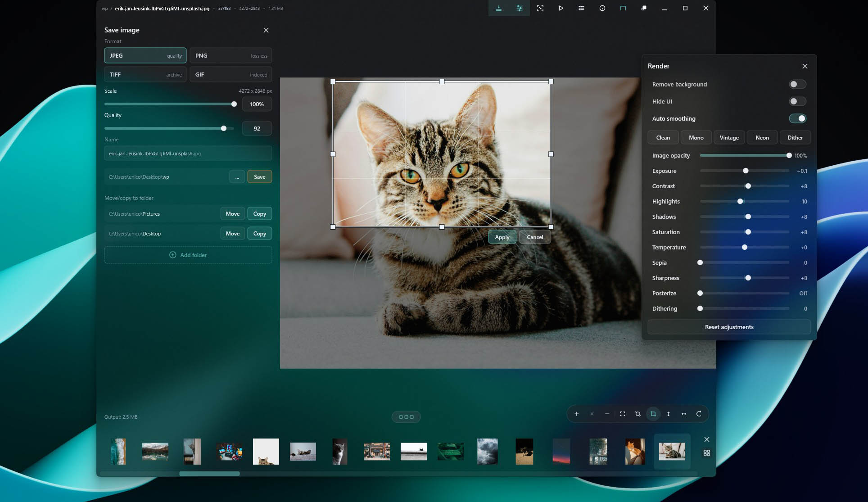The height and width of the screenshot is (502, 868).
Task: Click the plus icon in Add folder
Action: 173,255
